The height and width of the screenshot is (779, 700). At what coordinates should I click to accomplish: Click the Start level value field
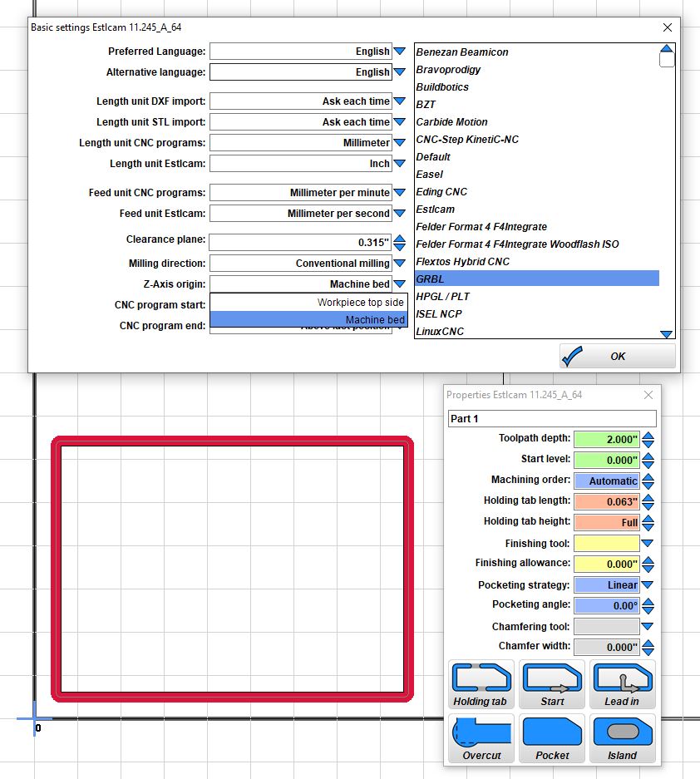[607, 460]
